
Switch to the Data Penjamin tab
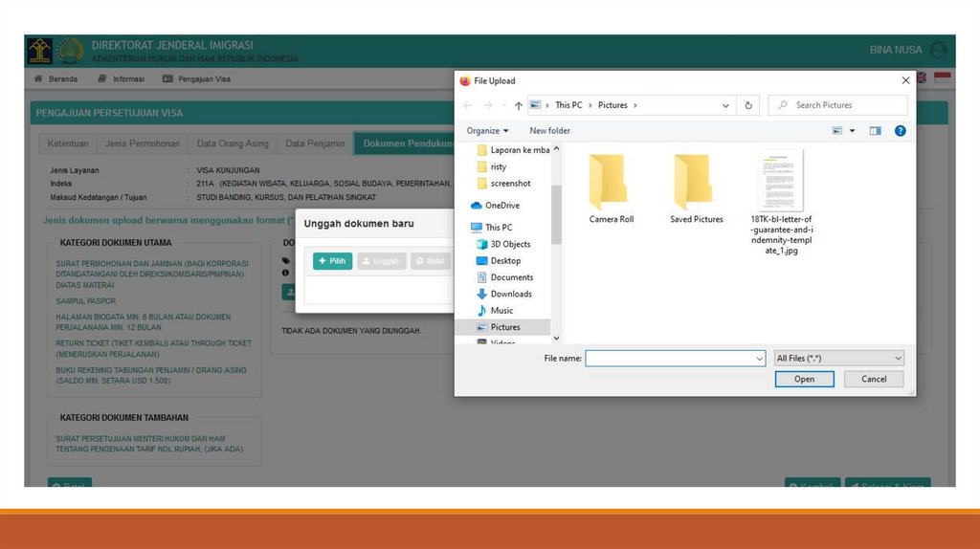tap(315, 143)
